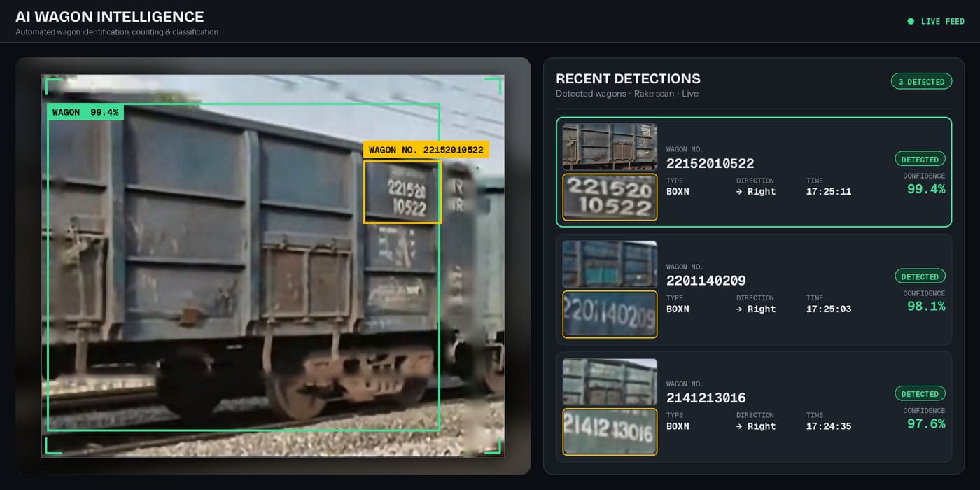View number plate crop reading 221520 10522

pos(610,197)
